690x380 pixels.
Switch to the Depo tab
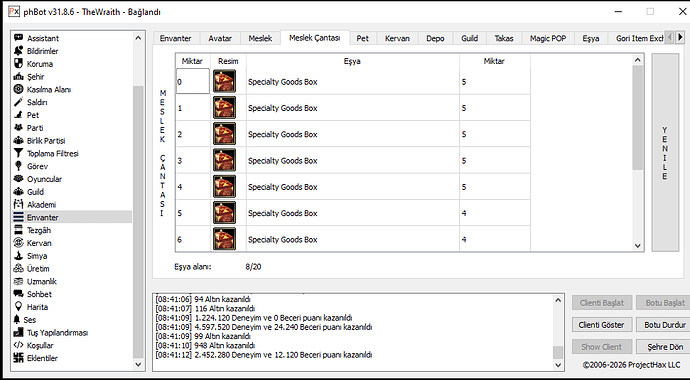pos(435,38)
